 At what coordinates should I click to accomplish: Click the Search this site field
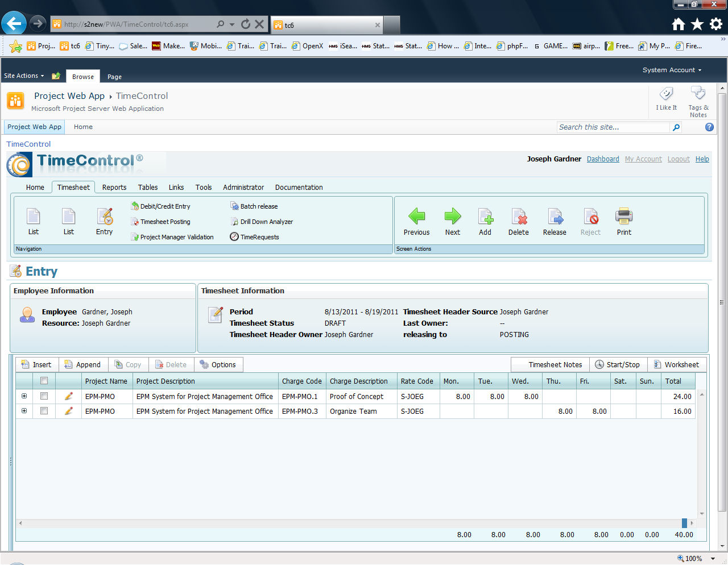pos(613,127)
